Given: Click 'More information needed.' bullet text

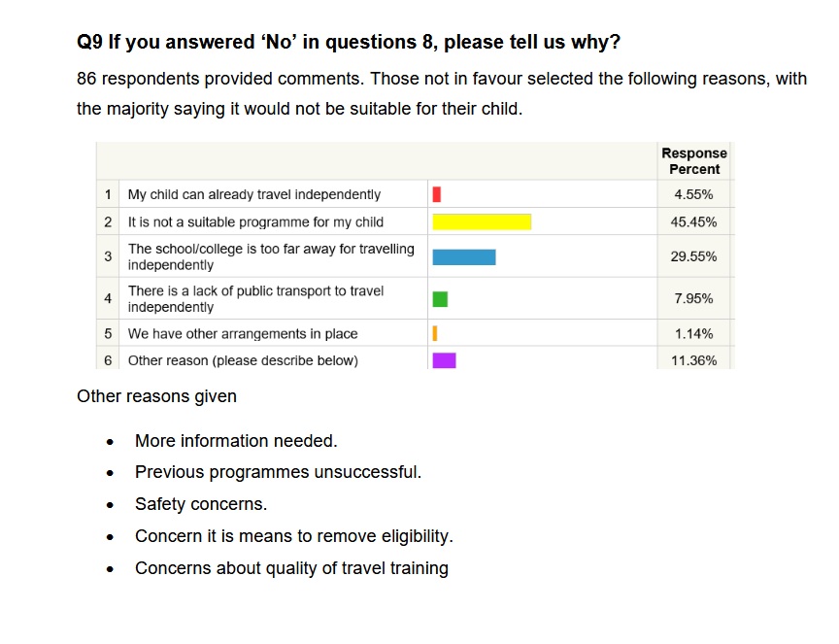Looking at the screenshot, I should point(236,441).
